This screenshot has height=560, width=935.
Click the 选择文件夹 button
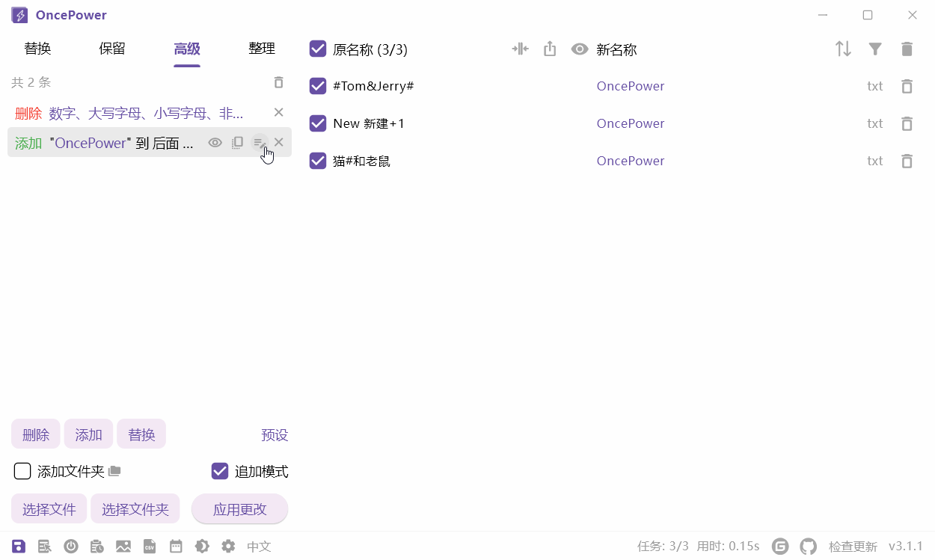[x=135, y=509]
